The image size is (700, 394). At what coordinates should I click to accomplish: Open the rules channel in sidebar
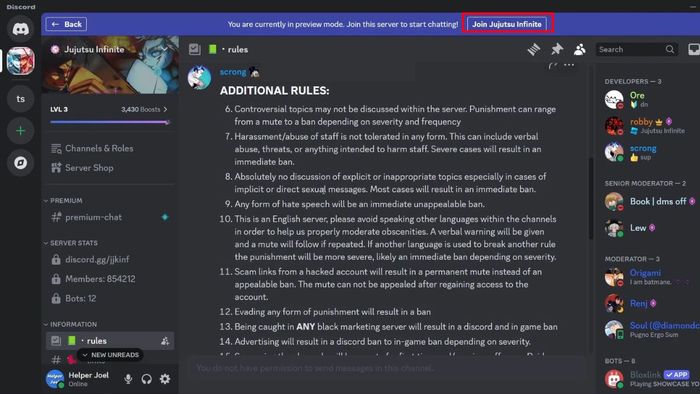point(110,341)
